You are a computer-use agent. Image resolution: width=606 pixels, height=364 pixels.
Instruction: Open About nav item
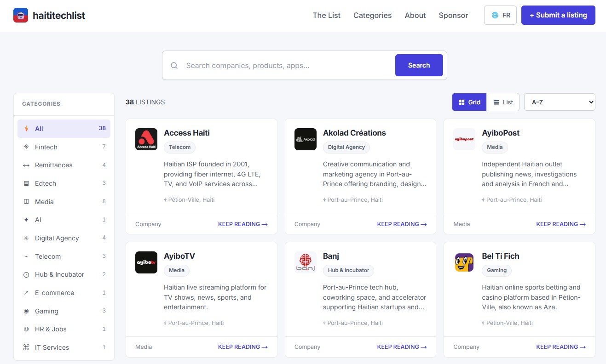pos(416,15)
